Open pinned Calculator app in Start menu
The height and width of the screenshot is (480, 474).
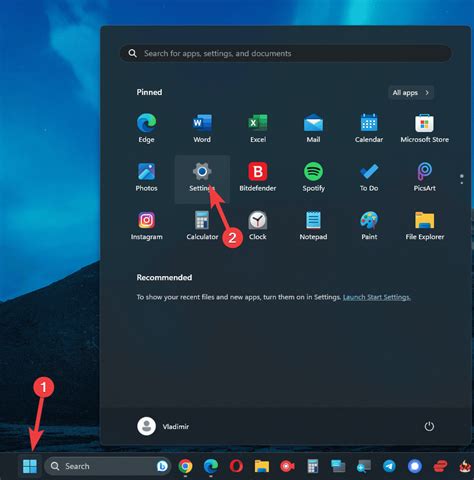[x=202, y=226]
